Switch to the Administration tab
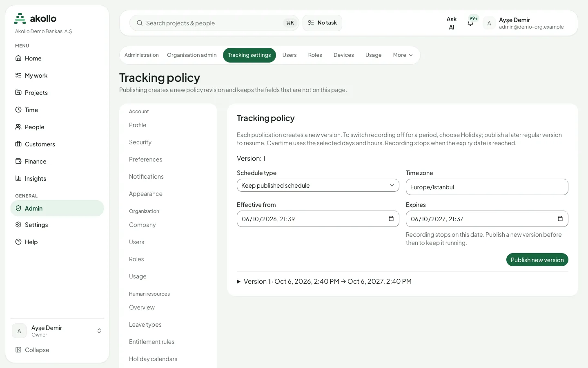This screenshot has width=588, height=368. 142,55
